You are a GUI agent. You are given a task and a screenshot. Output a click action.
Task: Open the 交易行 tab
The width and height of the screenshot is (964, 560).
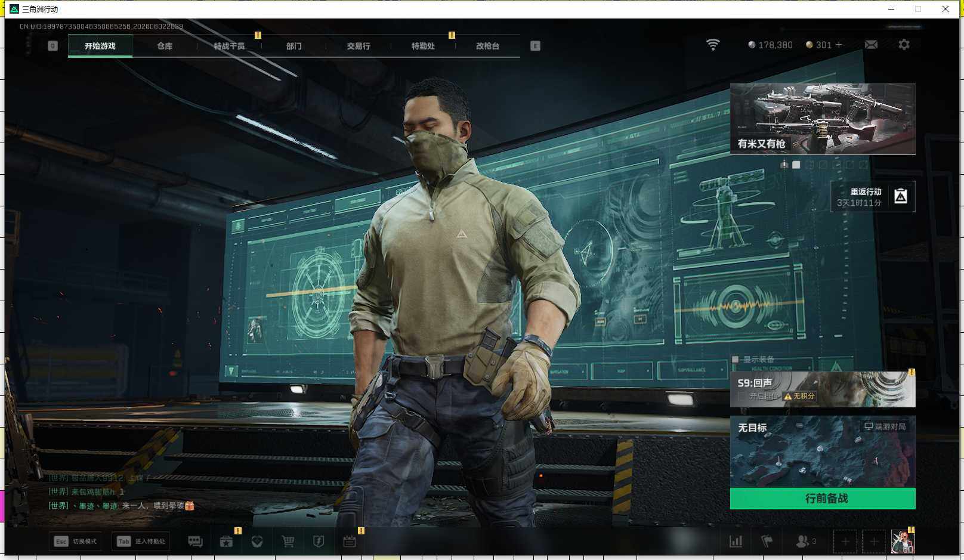coord(359,46)
